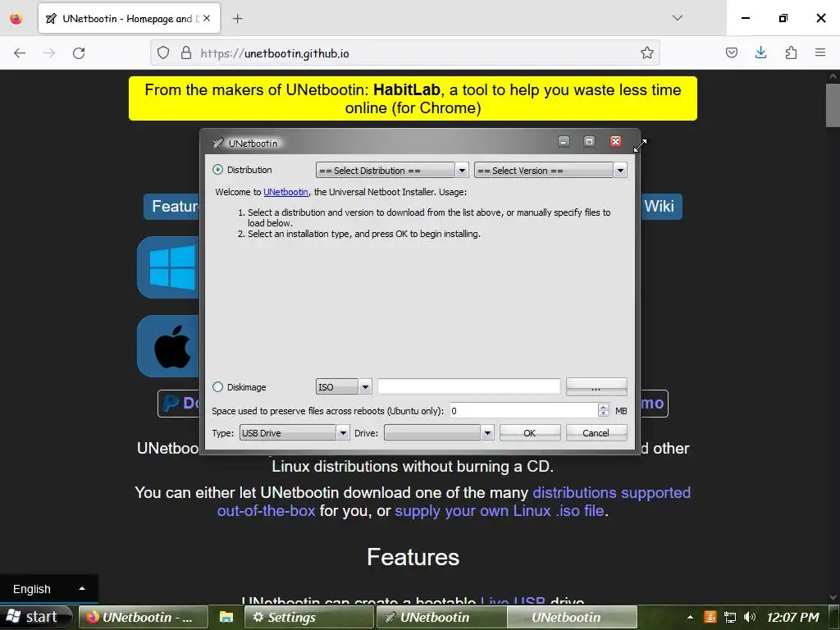Open the Select Distribution dropdown

[392, 171]
